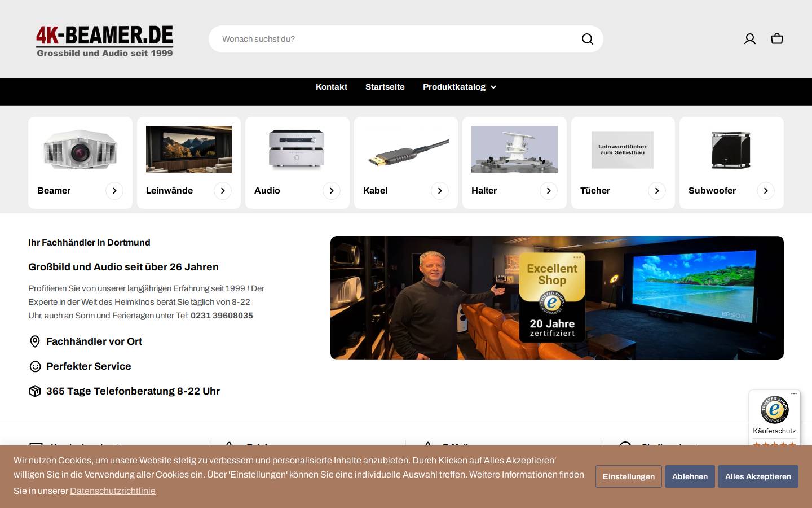The width and height of the screenshot is (812, 508).
Task: Select the Beamer projector thumbnail
Action: [80, 149]
